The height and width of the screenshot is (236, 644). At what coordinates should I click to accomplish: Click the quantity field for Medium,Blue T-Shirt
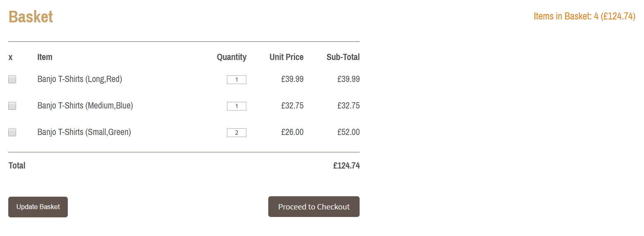pyautogui.click(x=236, y=106)
